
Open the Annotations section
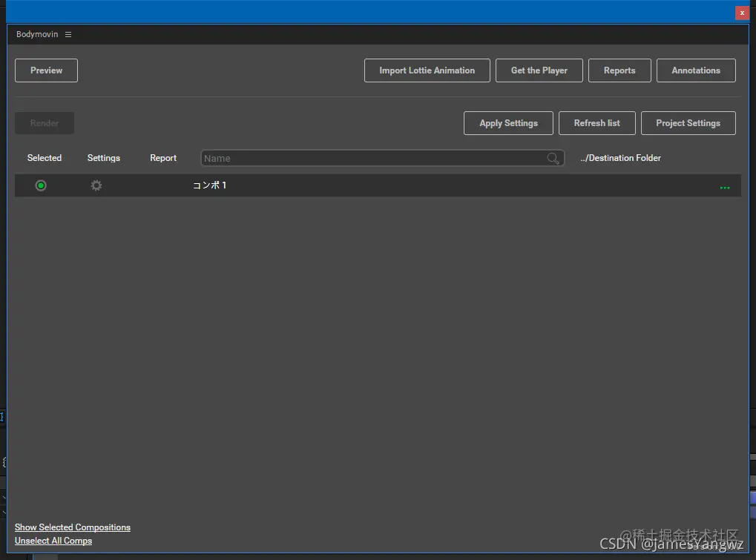point(696,70)
